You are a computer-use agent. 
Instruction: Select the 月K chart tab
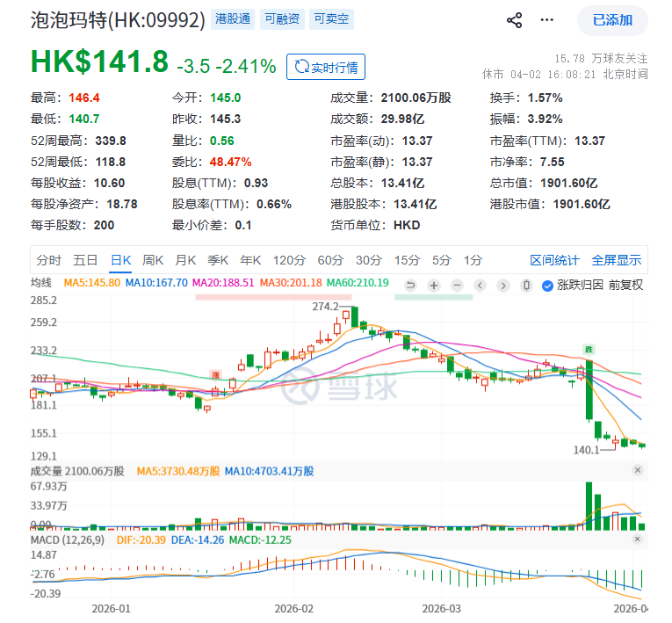click(185, 260)
